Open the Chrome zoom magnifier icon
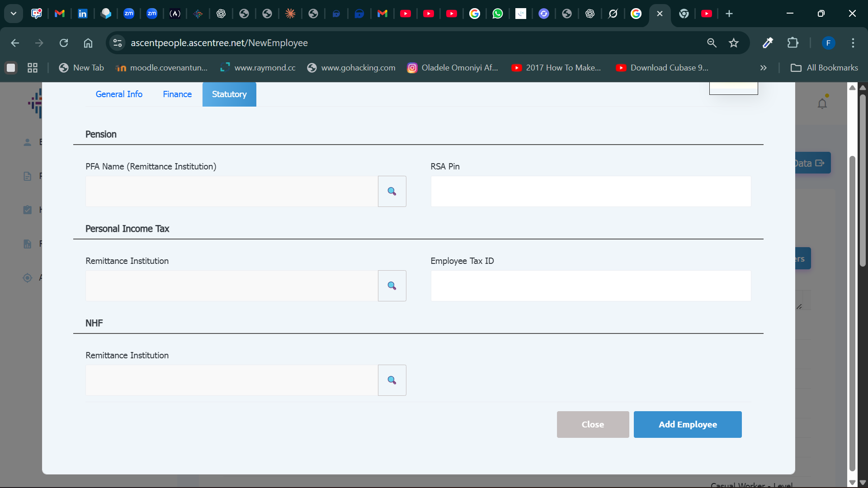The height and width of the screenshot is (488, 868). [x=712, y=43]
